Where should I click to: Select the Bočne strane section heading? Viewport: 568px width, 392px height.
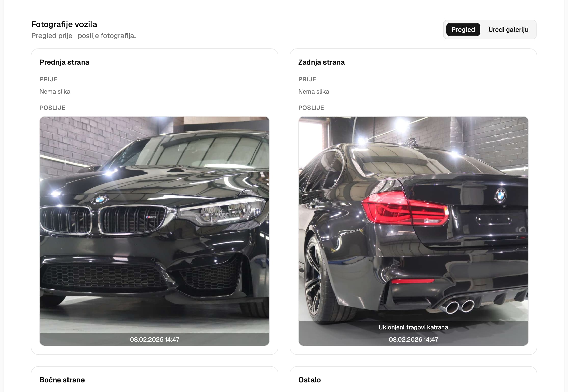62,380
